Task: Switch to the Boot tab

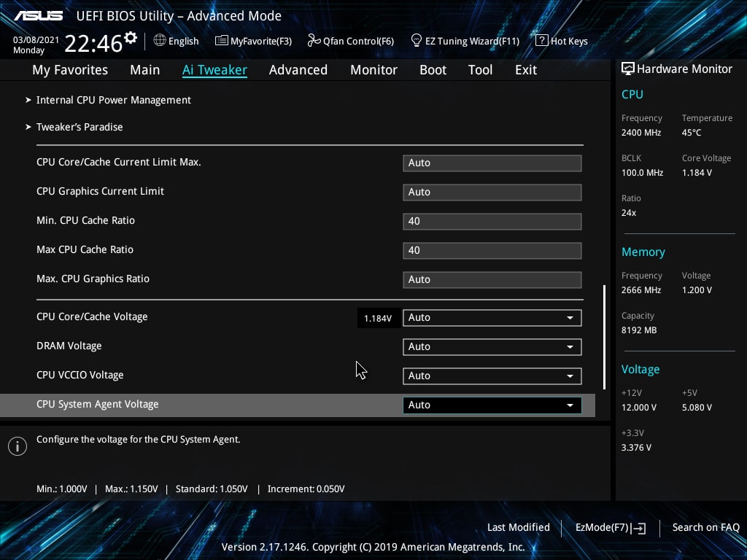Action: (x=433, y=70)
